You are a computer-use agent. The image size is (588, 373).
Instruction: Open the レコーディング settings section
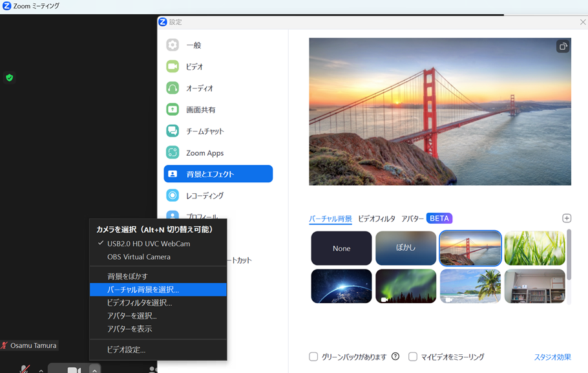pos(204,195)
